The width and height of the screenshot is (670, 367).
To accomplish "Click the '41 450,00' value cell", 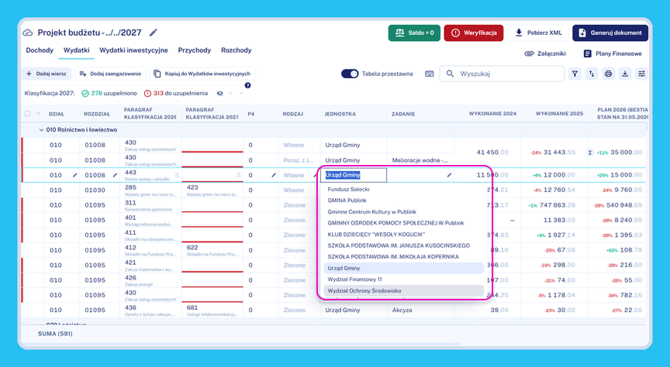I will pyautogui.click(x=492, y=153).
